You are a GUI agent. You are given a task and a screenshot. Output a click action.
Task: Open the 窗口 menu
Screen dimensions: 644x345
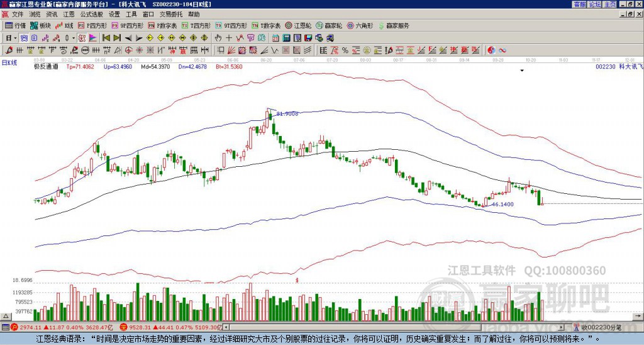[148, 14]
